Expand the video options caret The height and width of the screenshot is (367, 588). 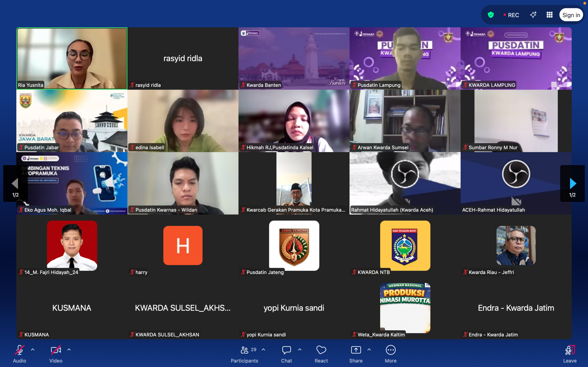click(x=69, y=350)
